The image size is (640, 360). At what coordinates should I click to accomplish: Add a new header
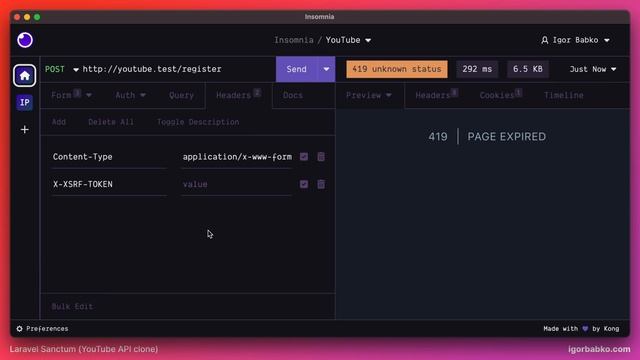pyautogui.click(x=59, y=122)
